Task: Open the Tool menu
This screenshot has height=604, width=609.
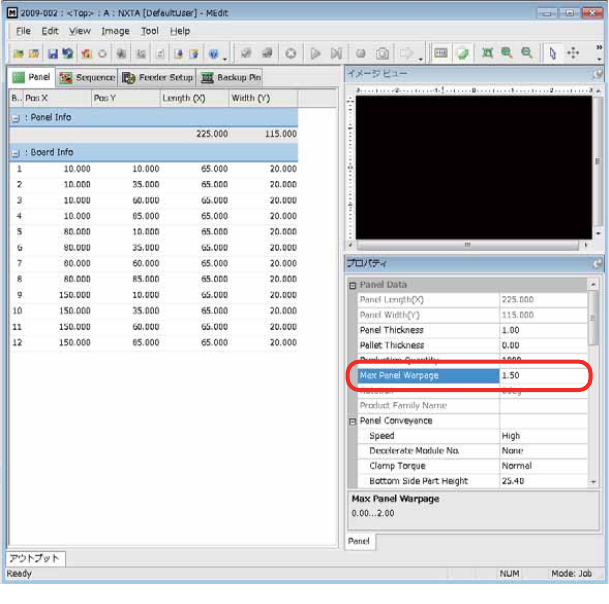Action: [150, 31]
